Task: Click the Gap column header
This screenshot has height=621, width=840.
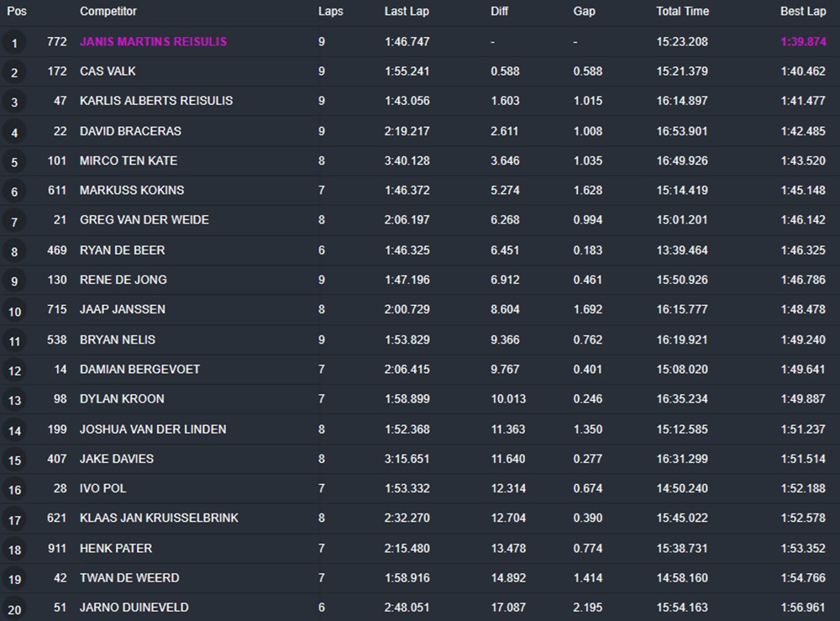Action: coord(584,12)
